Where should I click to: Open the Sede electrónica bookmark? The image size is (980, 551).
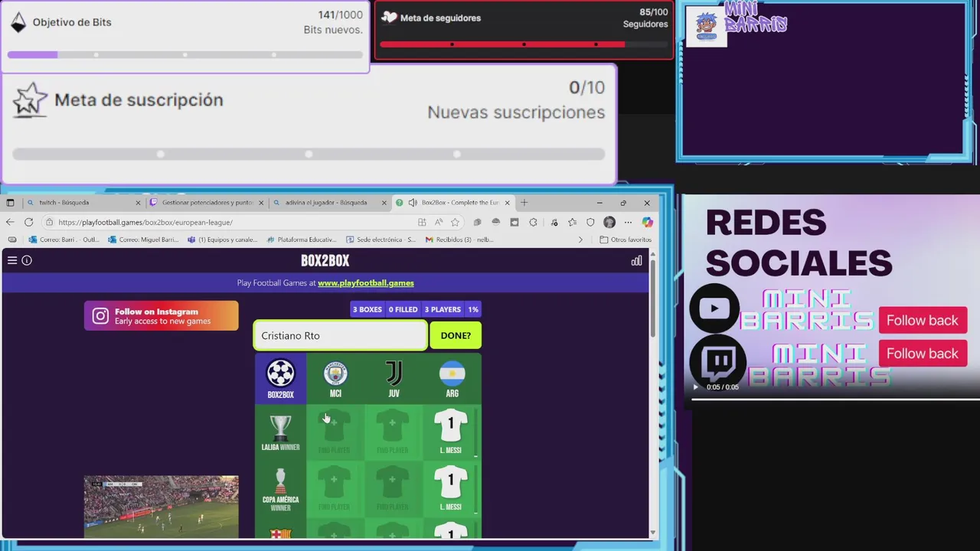pyautogui.click(x=381, y=240)
